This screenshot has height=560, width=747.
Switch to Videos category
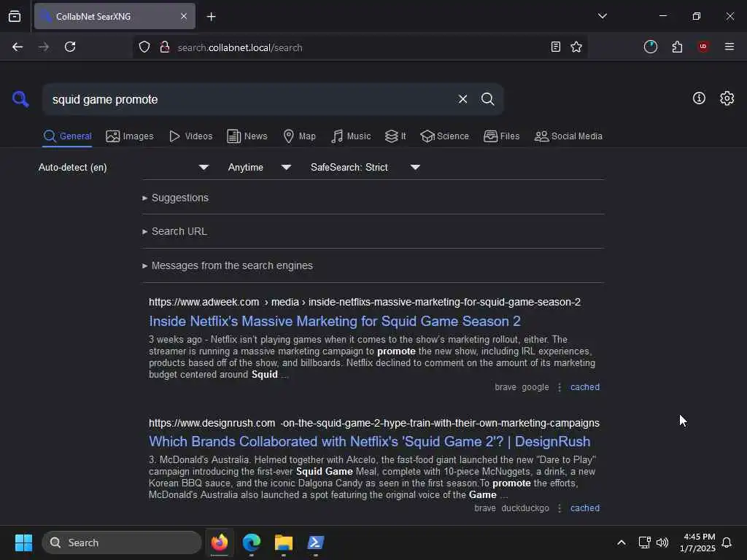190,136
